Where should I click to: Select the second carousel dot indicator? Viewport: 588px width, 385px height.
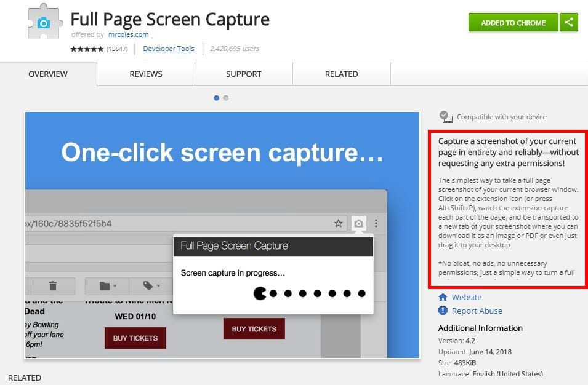[226, 98]
